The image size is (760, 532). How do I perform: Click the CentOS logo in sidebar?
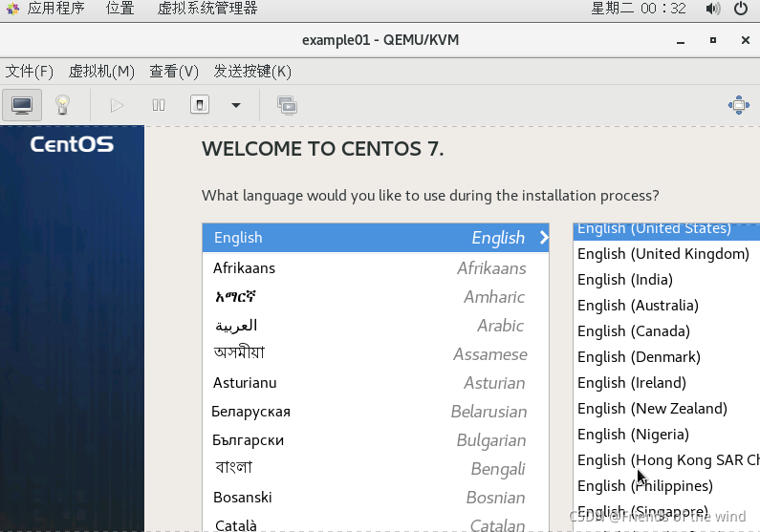(x=72, y=144)
